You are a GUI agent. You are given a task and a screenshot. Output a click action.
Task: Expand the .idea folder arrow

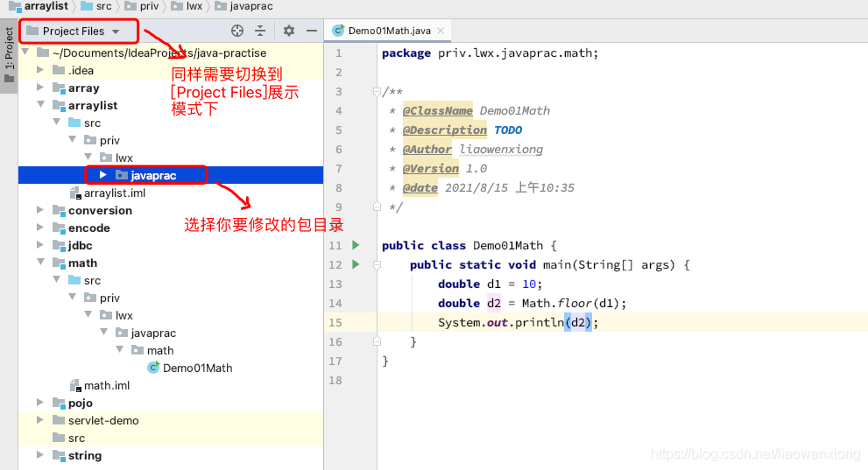tap(40, 70)
